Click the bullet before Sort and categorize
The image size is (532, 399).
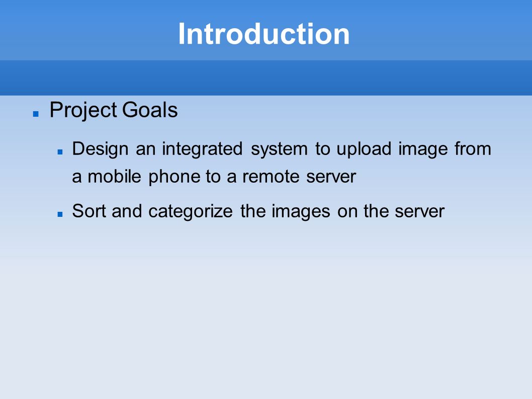[x=60, y=214]
